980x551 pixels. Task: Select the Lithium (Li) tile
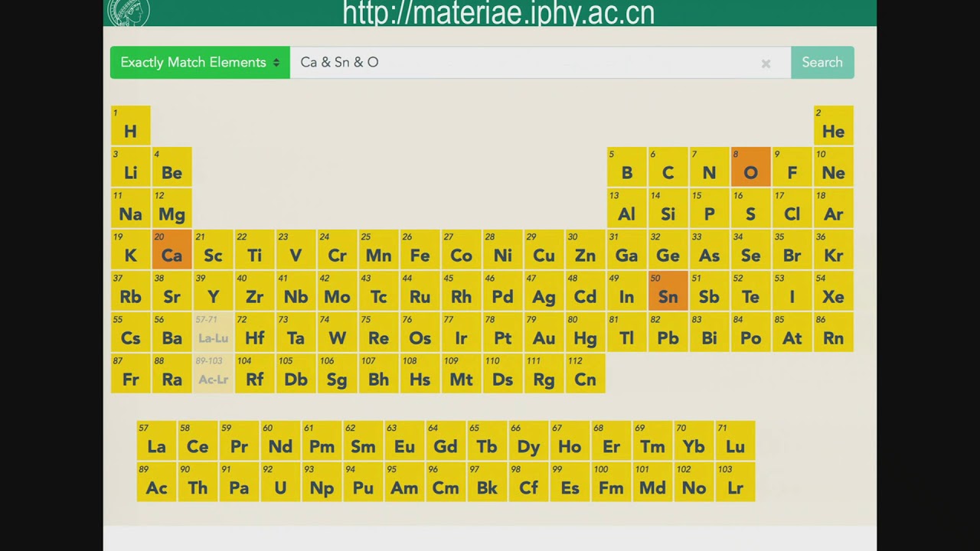click(131, 167)
